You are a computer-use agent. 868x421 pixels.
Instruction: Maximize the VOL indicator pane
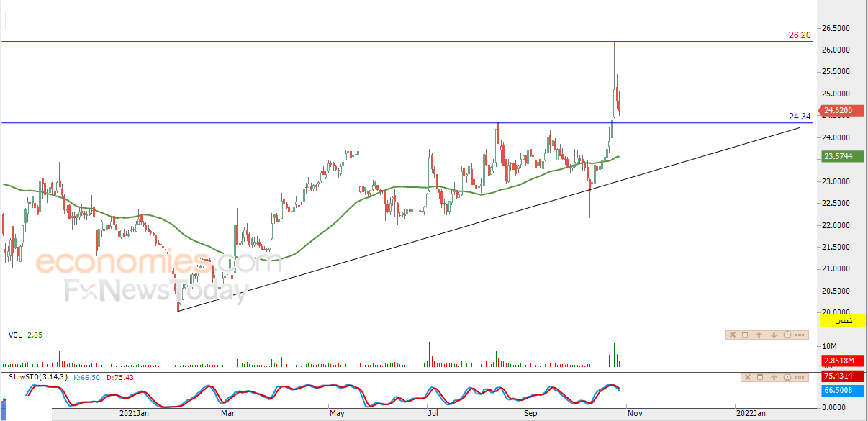745,335
